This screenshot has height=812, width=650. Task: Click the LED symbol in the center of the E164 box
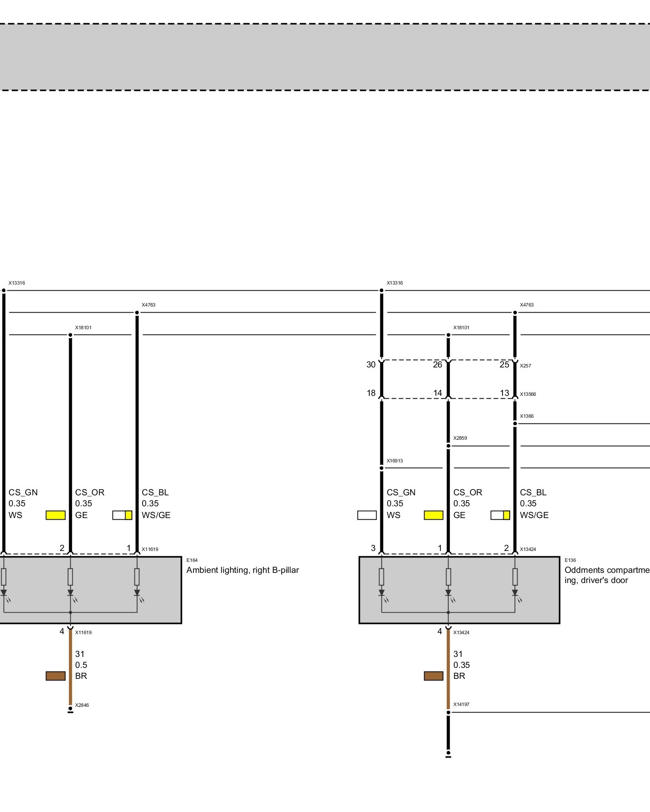pyautogui.click(x=70, y=593)
